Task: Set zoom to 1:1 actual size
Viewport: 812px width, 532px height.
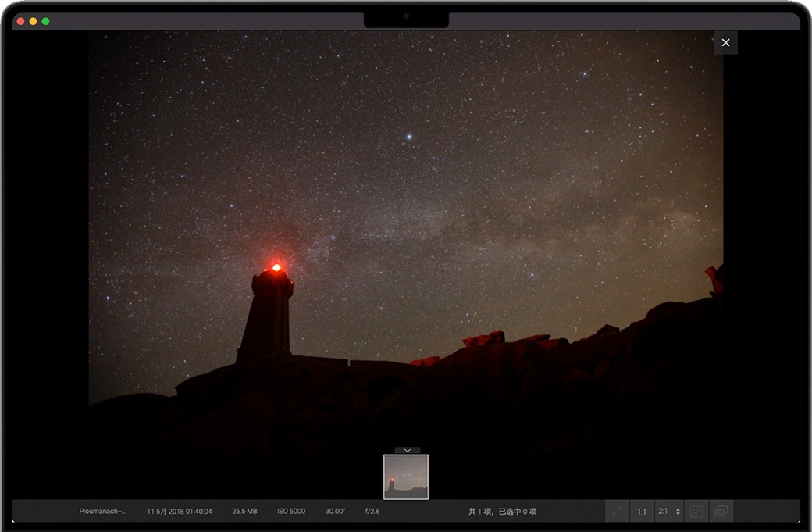Action: 641,512
